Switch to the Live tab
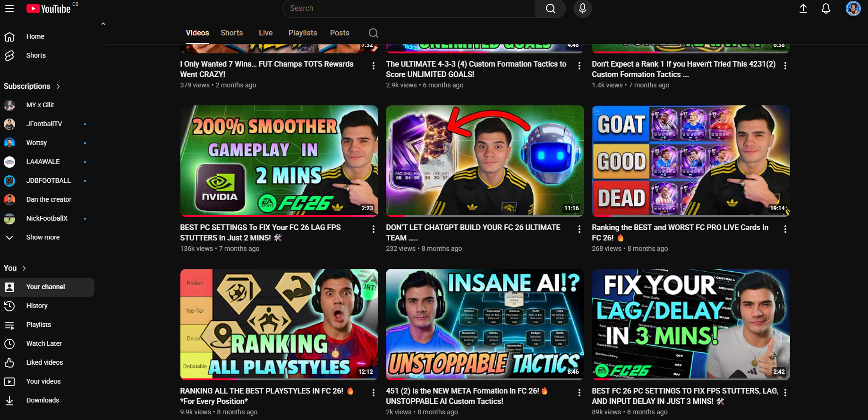The image size is (868, 420). (266, 33)
